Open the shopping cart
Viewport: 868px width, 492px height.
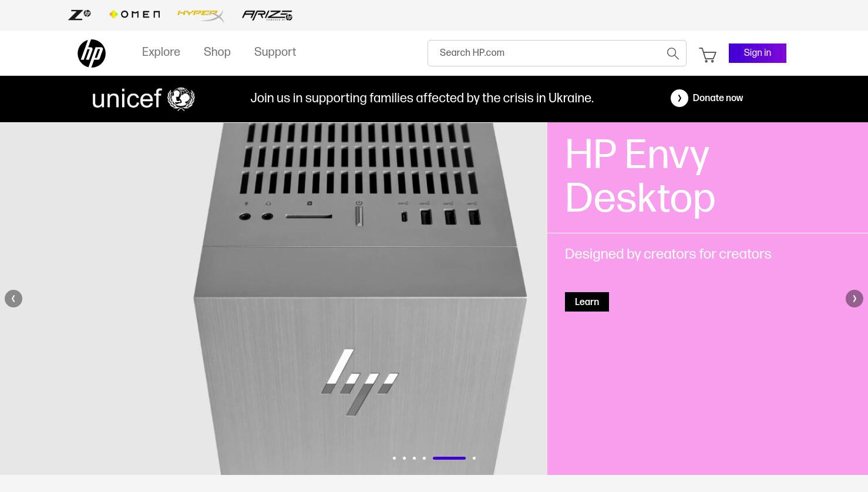[708, 55]
